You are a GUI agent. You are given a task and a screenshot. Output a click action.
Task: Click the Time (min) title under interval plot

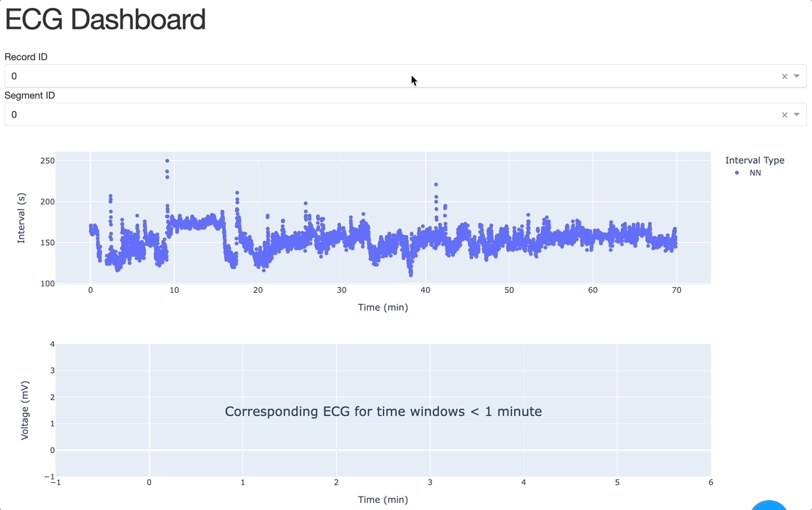pos(383,308)
